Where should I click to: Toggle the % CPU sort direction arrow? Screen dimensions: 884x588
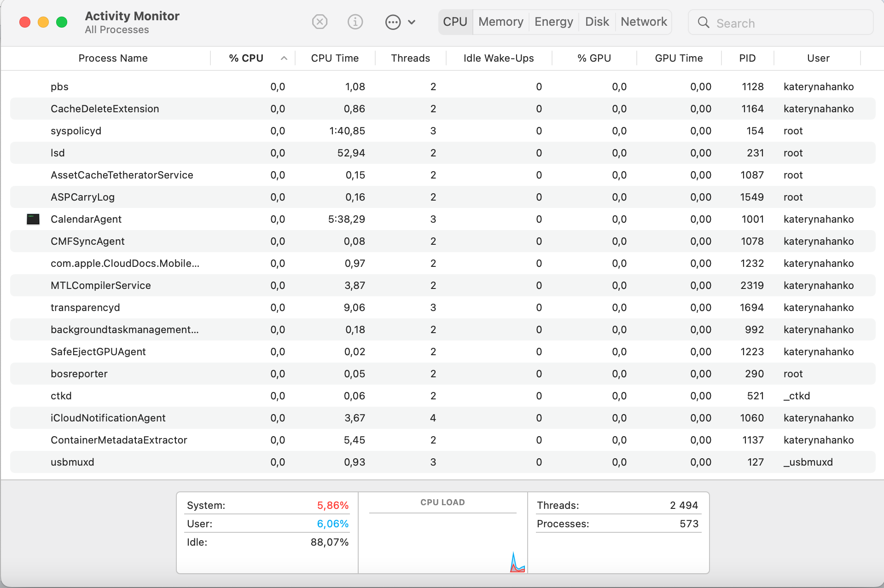click(x=284, y=58)
